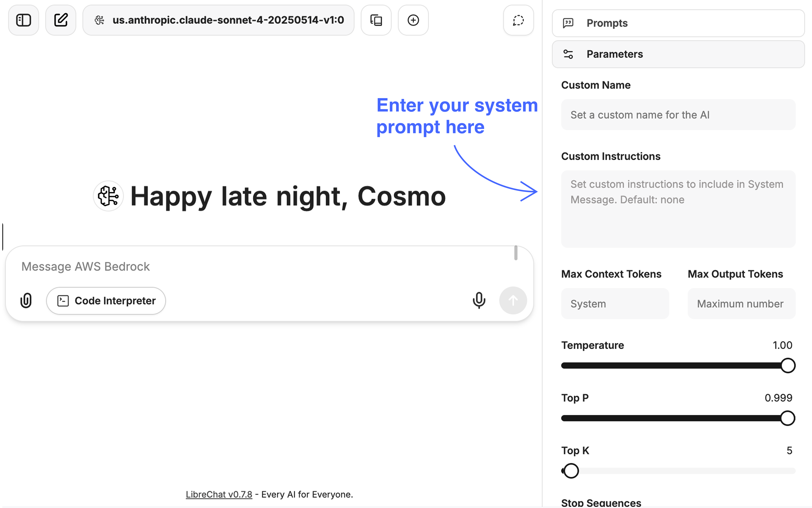Toggle the Code Interpreter tool
This screenshot has height=508, width=812.
[x=106, y=301]
